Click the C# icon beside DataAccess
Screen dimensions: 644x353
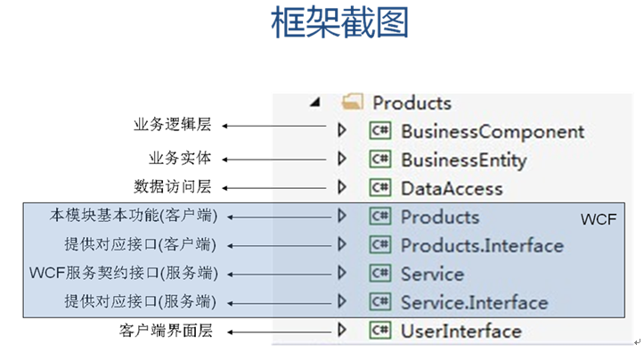[380, 188]
